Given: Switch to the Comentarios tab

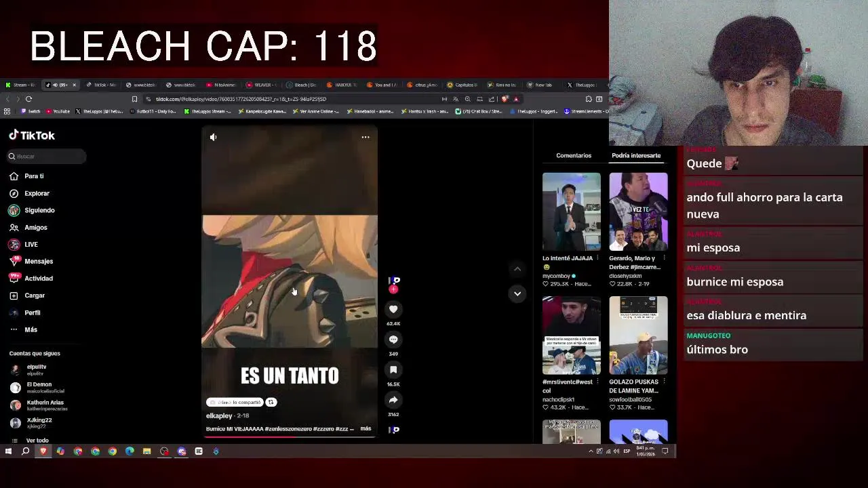Looking at the screenshot, I should tap(574, 156).
